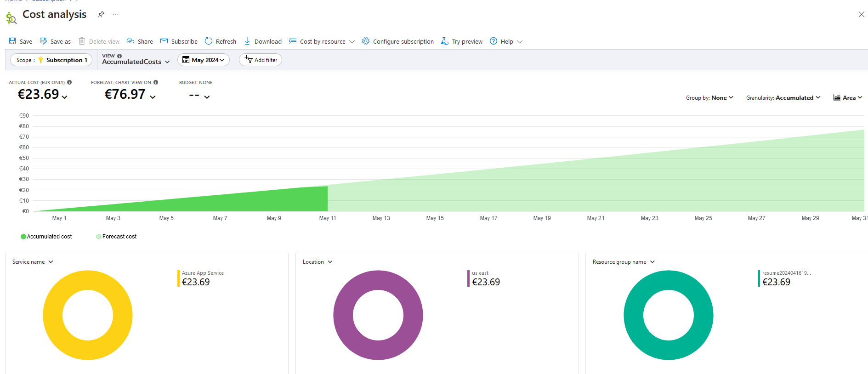This screenshot has width=868, height=374.
Task: Click the Save icon
Action: 12,41
